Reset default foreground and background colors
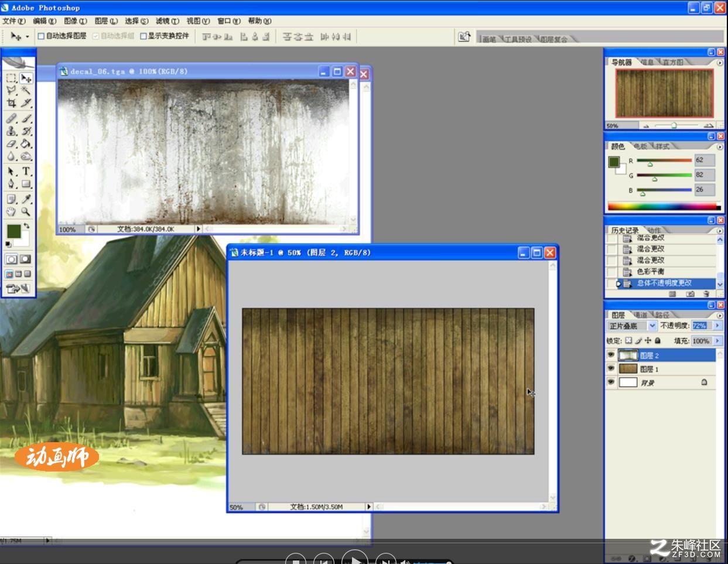728x564 pixels. pos(8,244)
